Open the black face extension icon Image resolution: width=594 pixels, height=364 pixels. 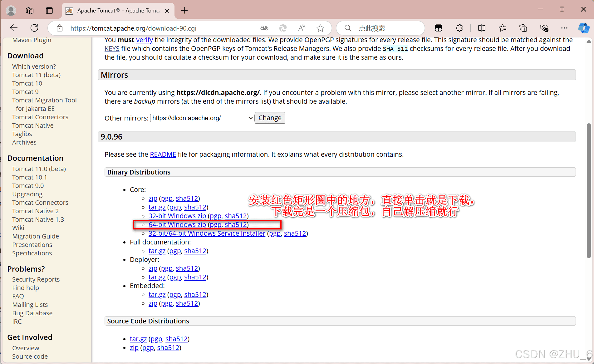point(439,28)
